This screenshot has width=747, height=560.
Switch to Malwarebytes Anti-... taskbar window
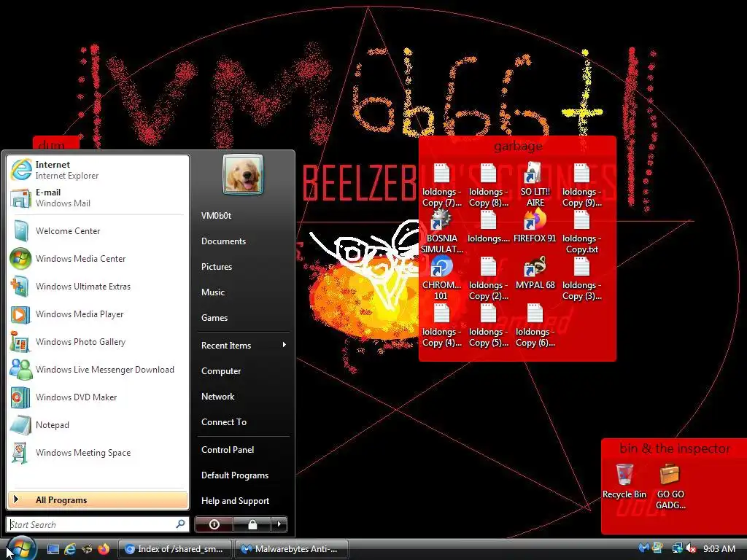pos(292,549)
